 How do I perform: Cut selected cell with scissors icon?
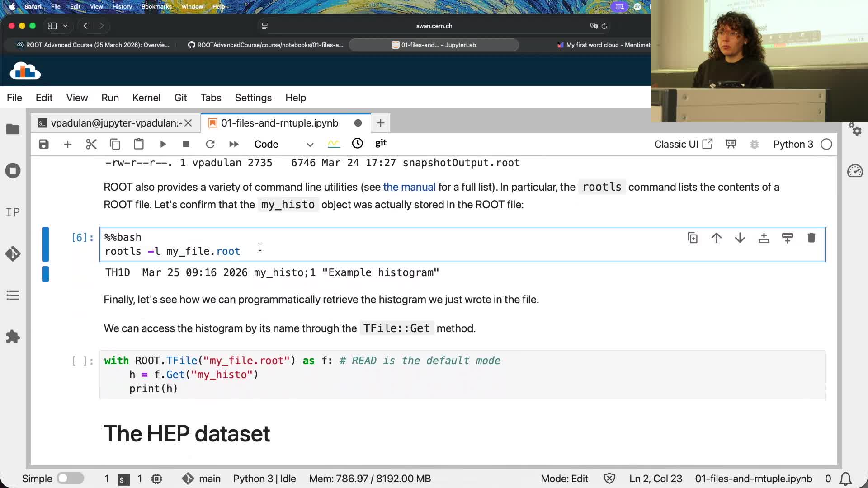(x=91, y=144)
